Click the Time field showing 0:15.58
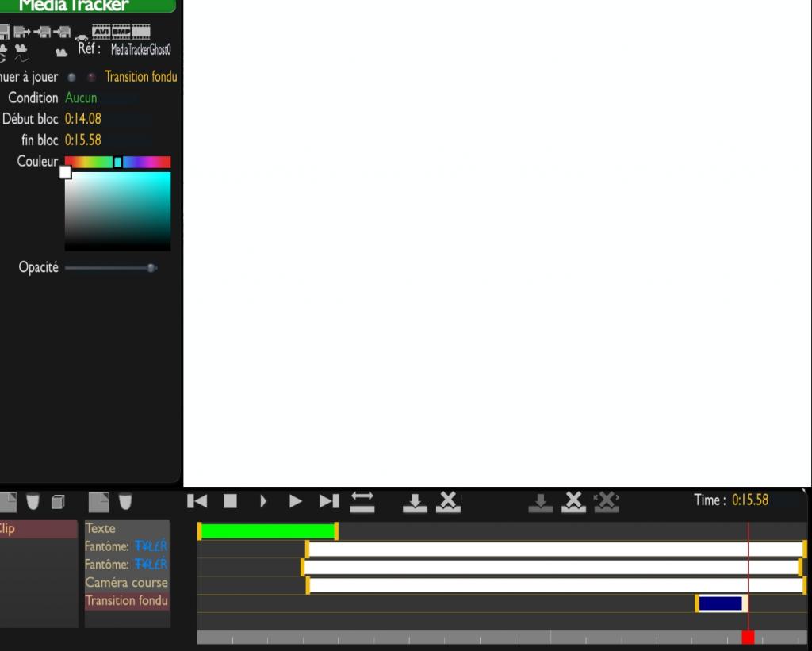 (x=750, y=500)
